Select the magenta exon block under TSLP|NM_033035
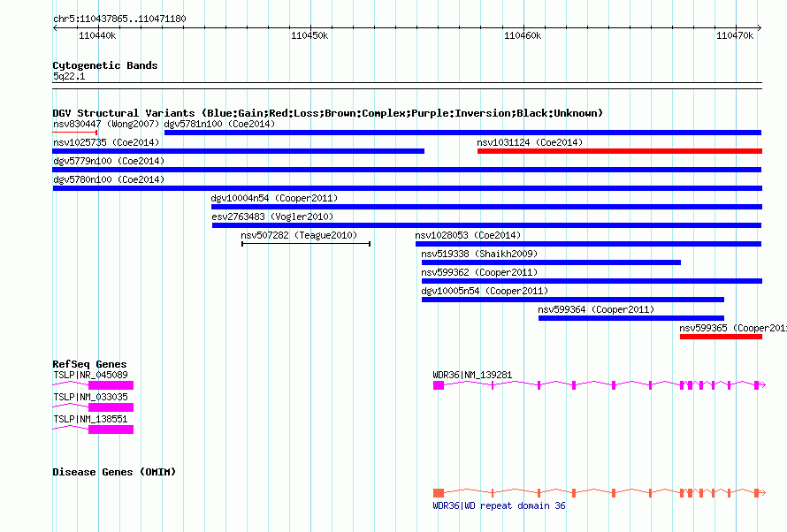787x532 pixels. click(x=111, y=407)
